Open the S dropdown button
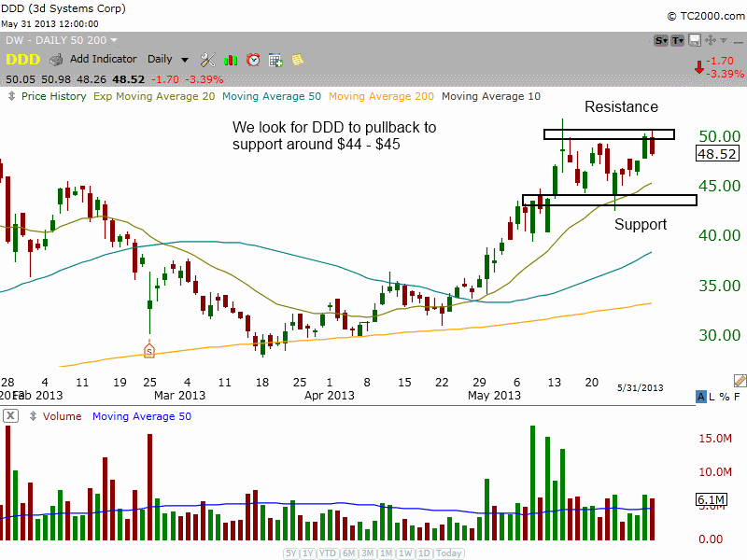The image size is (747, 560). click(661, 40)
